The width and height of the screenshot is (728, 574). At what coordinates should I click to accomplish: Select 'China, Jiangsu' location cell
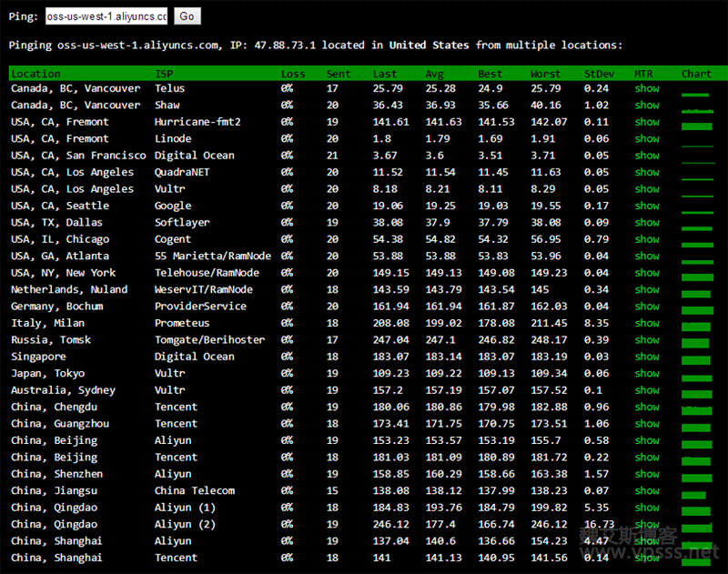point(55,490)
